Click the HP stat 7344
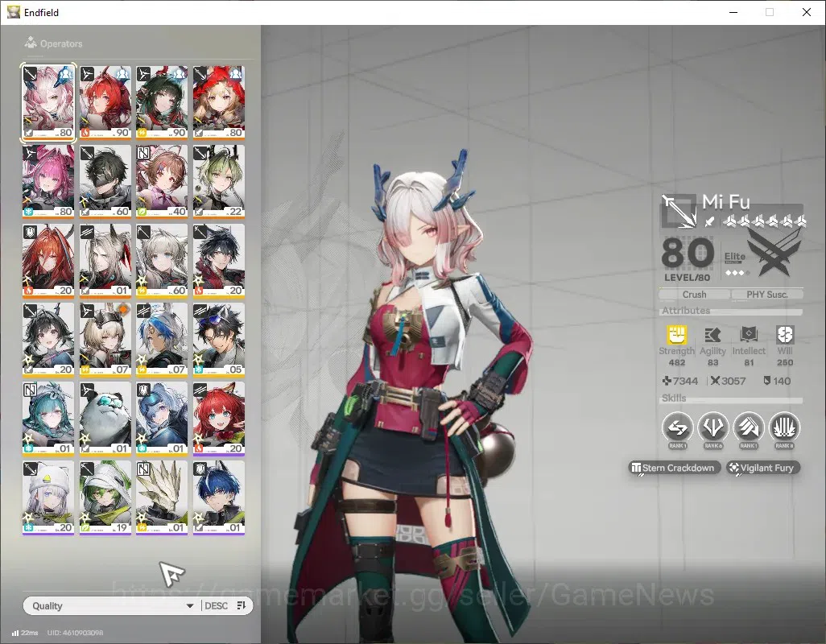 [x=680, y=381]
